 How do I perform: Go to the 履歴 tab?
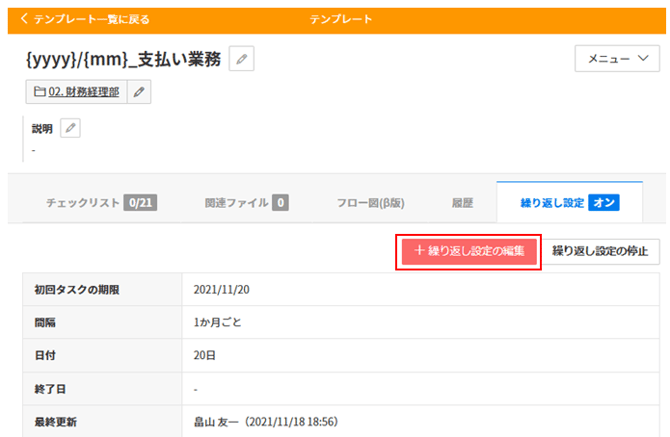(x=462, y=203)
